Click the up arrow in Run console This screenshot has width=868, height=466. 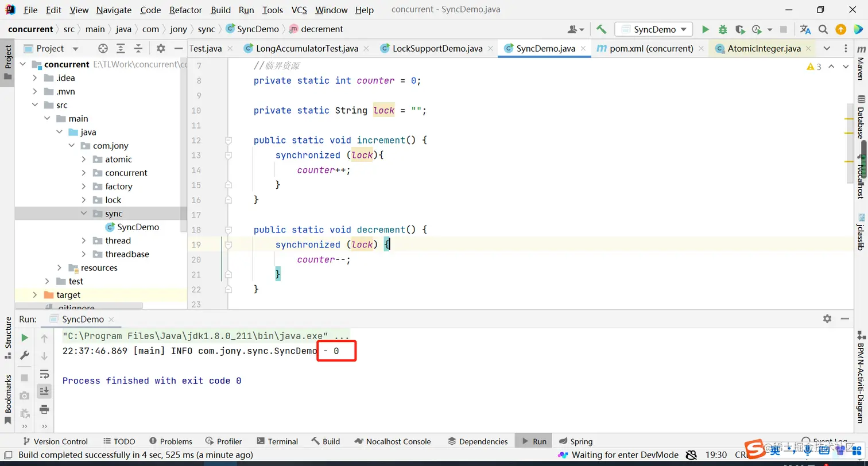coord(44,339)
